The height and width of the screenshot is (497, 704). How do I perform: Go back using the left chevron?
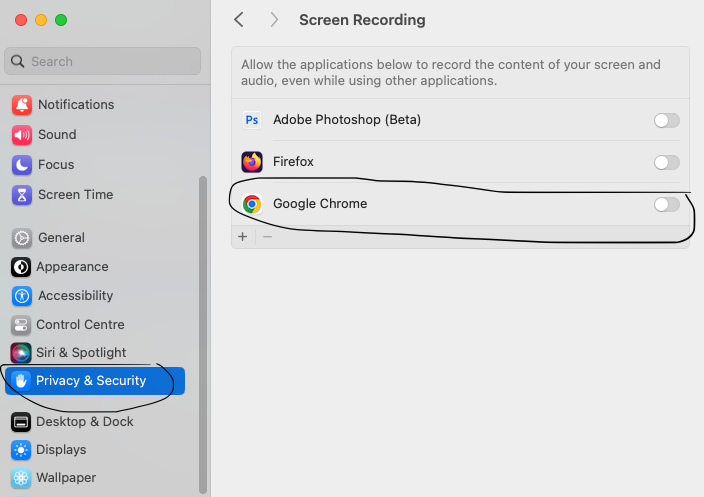[239, 20]
